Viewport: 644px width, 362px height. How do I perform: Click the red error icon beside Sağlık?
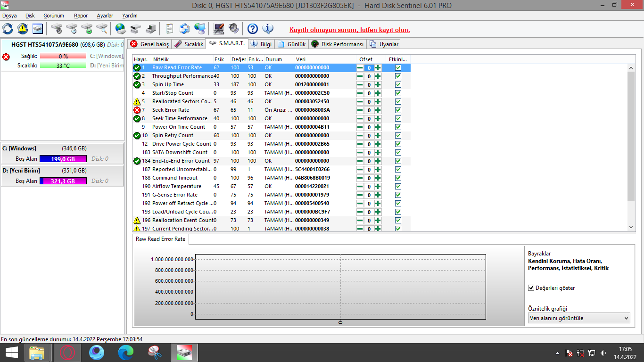6,57
